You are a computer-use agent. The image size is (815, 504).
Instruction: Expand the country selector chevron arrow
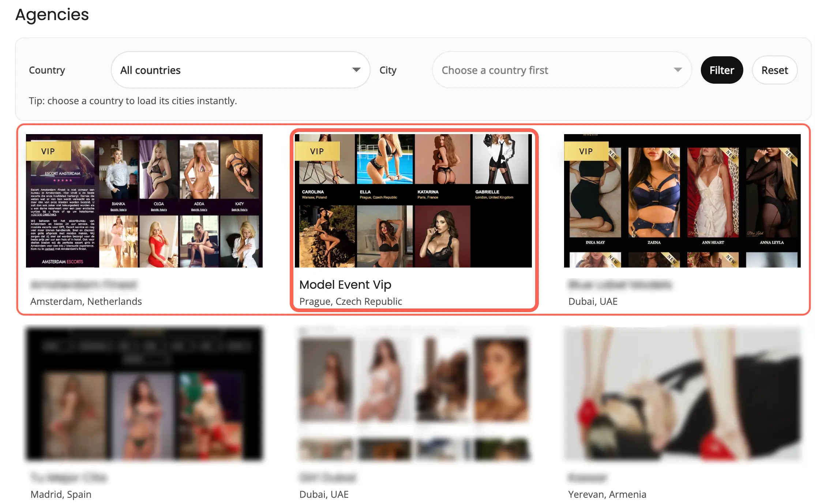click(x=356, y=70)
